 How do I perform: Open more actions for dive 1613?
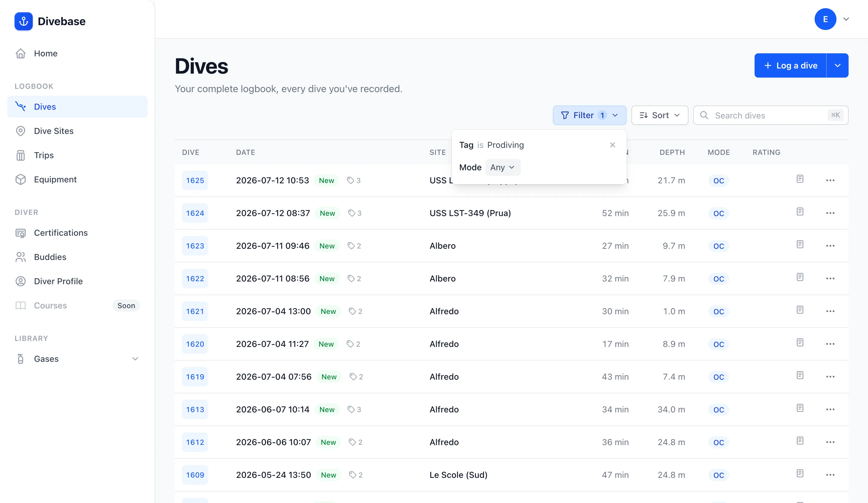point(830,409)
